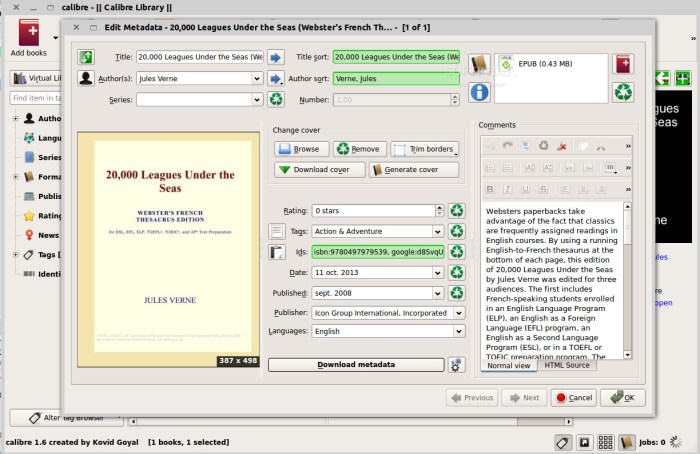700x454 pixels.
Task: Expand overflow chevron on first Comments toolbar row
Action: tap(628, 146)
